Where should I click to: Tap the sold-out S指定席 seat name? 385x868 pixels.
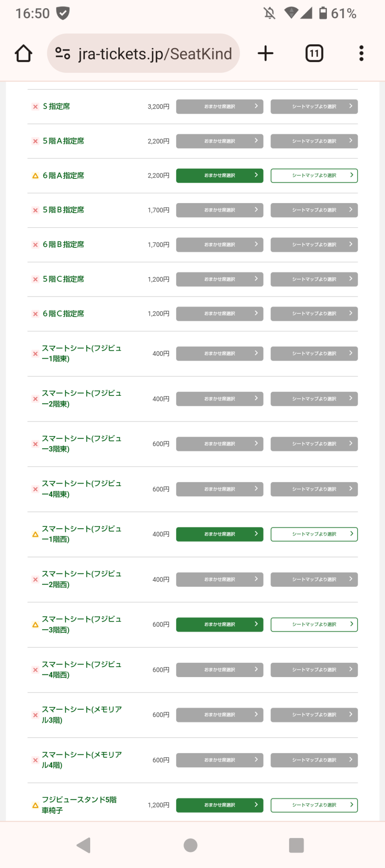point(56,106)
